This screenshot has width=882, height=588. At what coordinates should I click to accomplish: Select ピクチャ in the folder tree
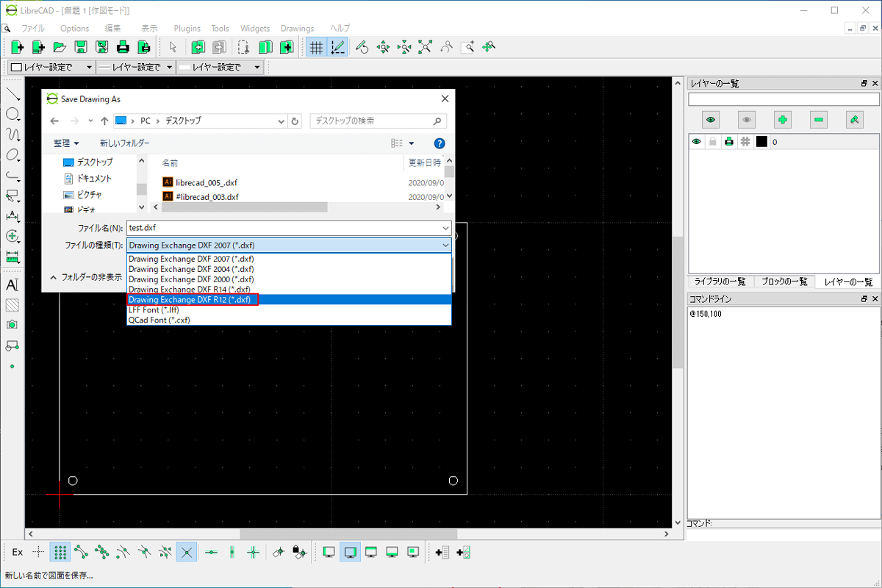pyautogui.click(x=82, y=195)
